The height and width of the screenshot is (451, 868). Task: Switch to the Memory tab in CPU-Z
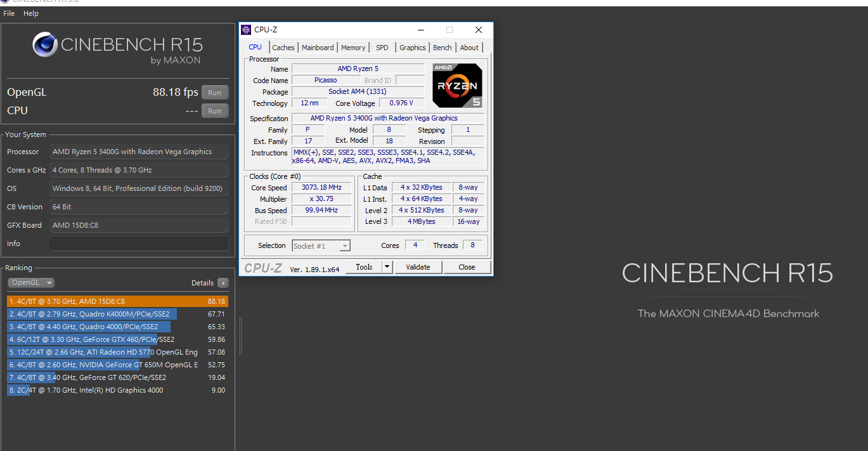coord(353,48)
